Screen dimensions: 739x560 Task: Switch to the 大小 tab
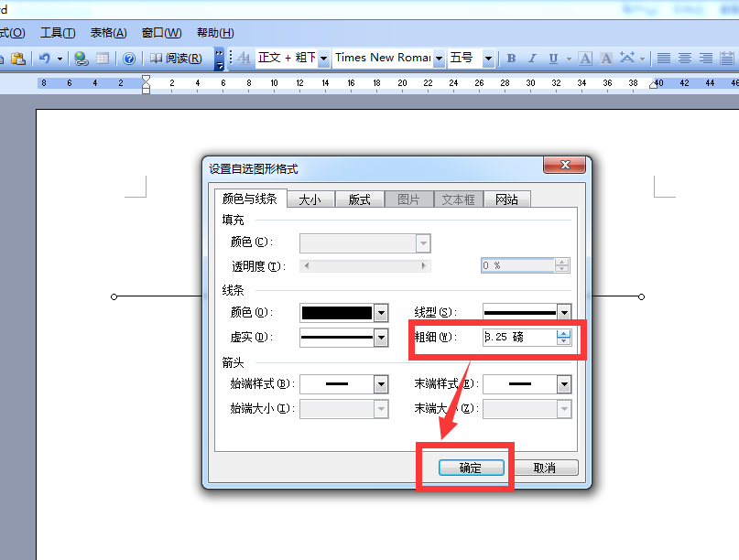pyautogui.click(x=310, y=199)
